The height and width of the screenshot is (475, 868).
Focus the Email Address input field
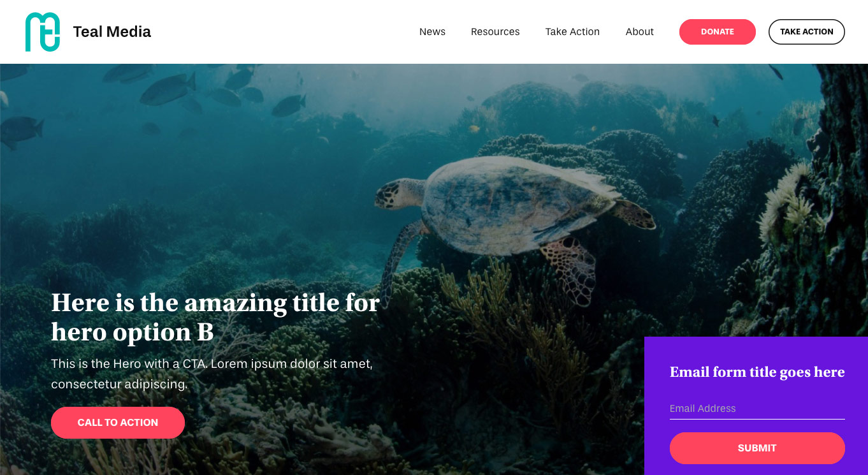coord(757,409)
